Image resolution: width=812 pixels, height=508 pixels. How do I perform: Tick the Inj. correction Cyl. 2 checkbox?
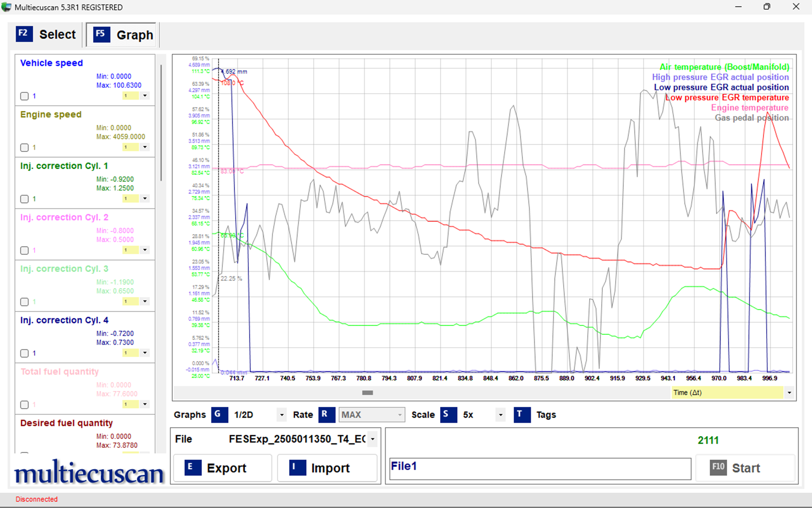pyautogui.click(x=24, y=250)
